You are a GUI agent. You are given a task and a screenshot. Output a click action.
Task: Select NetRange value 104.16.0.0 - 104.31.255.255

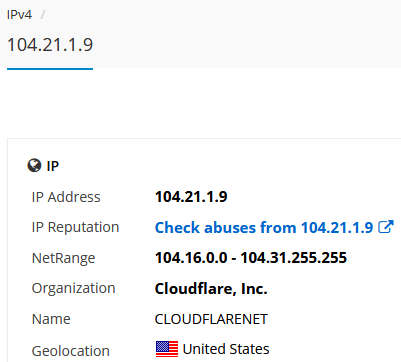[251, 258]
